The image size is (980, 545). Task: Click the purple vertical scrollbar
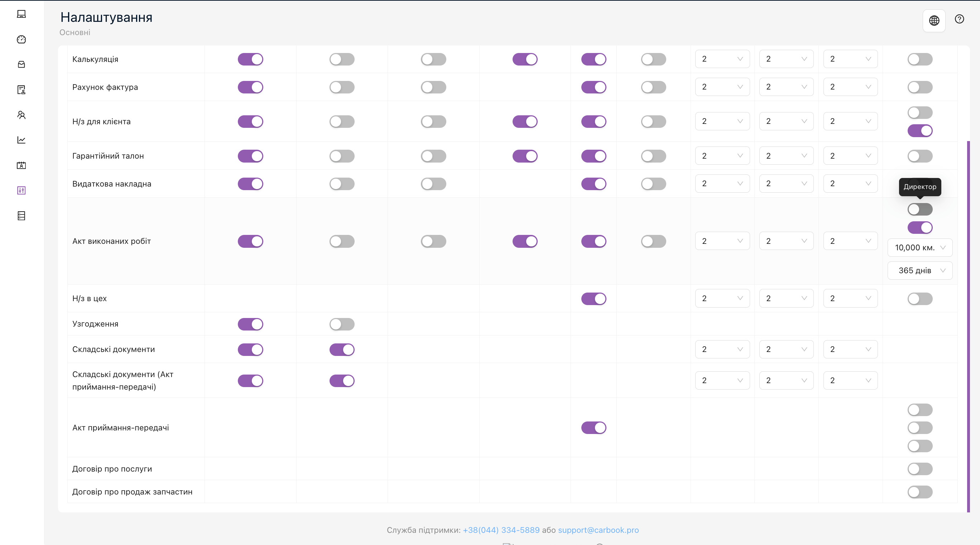(x=968, y=326)
